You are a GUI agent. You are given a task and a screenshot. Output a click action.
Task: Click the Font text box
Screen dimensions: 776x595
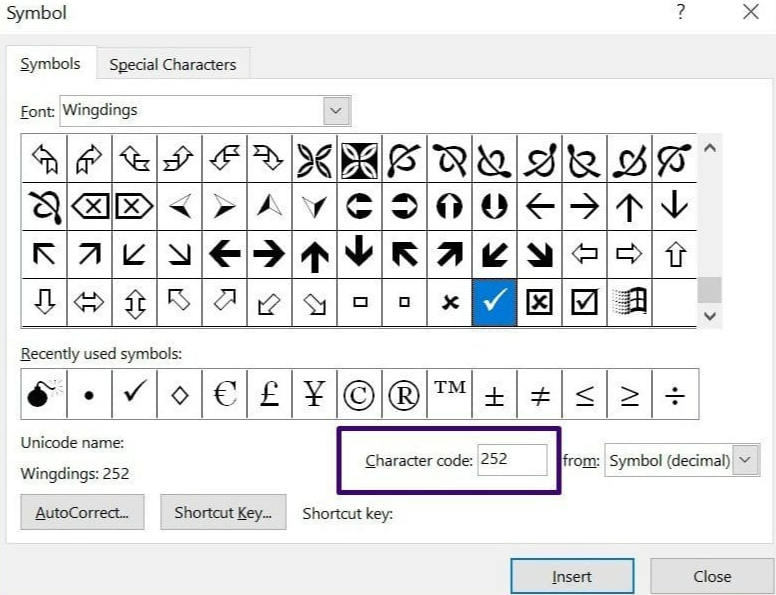(x=192, y=110)
